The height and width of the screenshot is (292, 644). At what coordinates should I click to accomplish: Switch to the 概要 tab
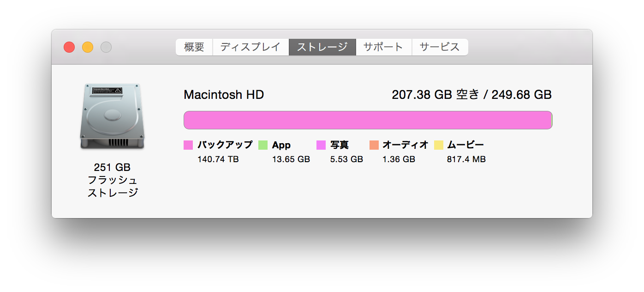194,47
